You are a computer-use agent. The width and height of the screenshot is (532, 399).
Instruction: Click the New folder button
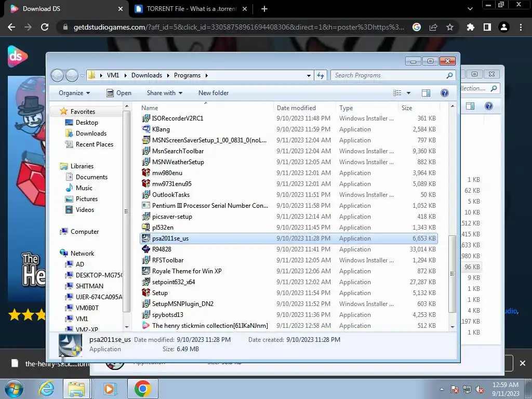[214, 93]
